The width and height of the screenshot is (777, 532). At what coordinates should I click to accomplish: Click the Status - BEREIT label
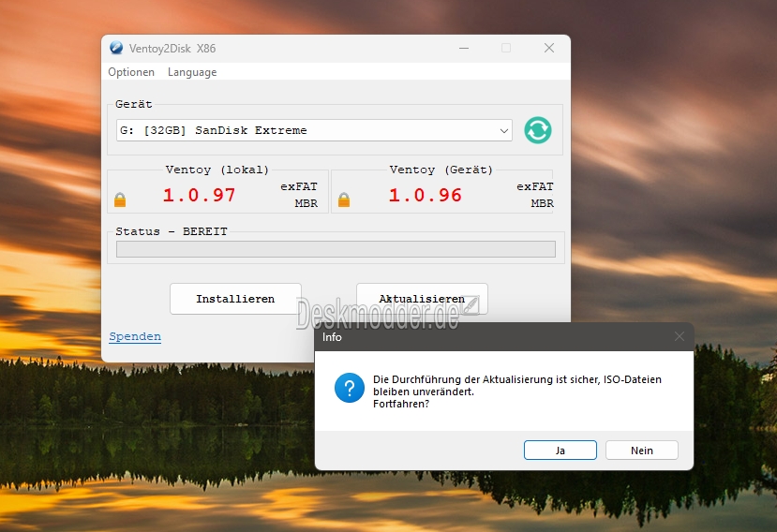pyautogui.click(x=172, y=231)
